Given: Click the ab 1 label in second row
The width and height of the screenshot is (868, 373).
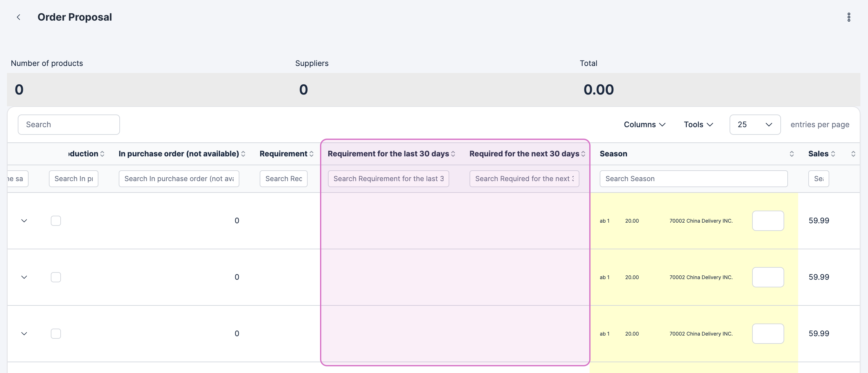Looking at the screenshot, I should [604, 278].
